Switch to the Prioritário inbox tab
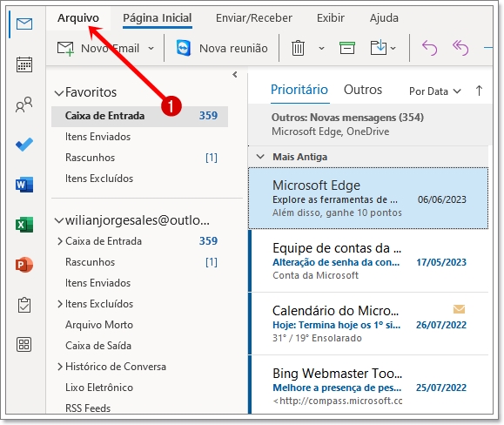Image resolution: width=504 pixels, height=425 pixels. pos(299,90)
